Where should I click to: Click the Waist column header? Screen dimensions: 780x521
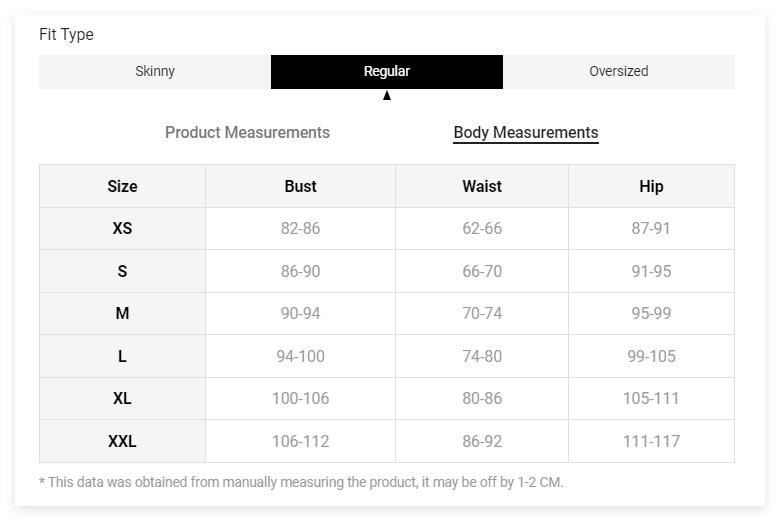tap(482, 186)
